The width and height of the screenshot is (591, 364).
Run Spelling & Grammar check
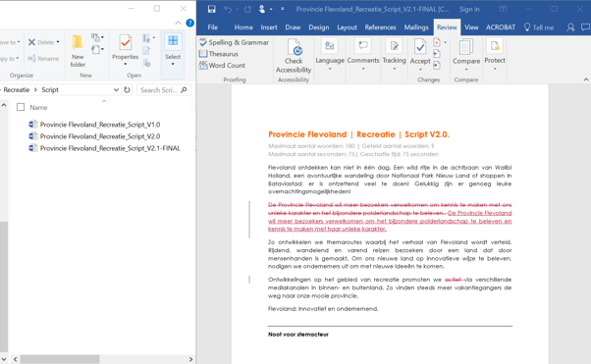(x=235, y=42)
